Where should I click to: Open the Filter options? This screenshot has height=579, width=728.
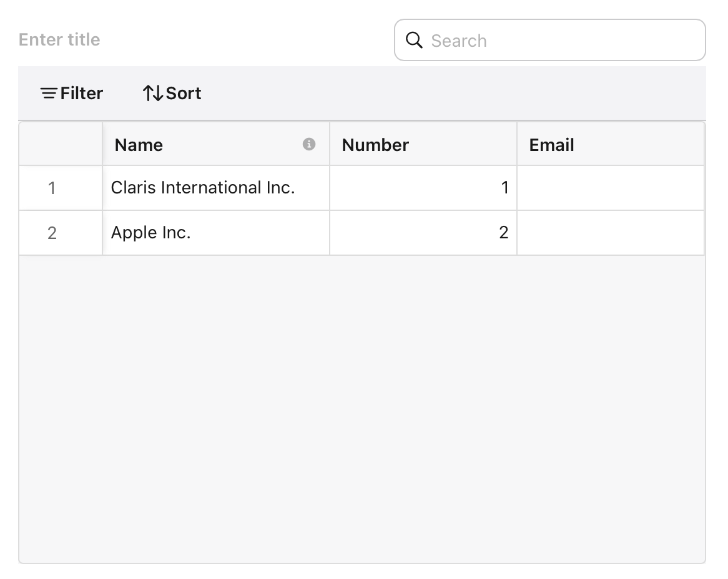(x=71, y=93)
